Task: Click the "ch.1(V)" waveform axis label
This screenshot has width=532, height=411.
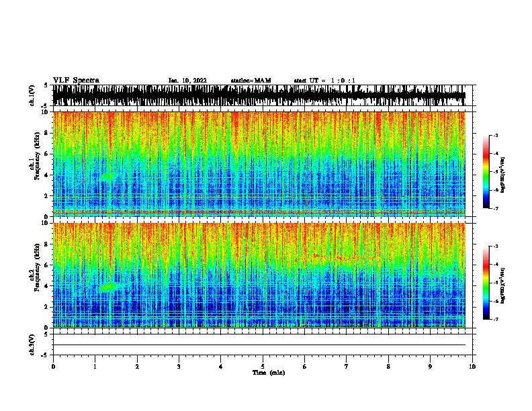Action: [32, 95]
